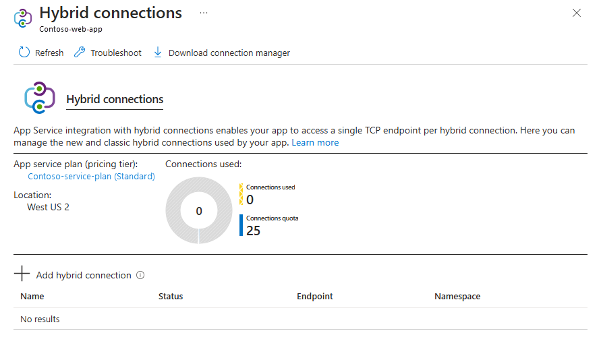Click the Refresh toolbar label
Screen dimensions: 601x364
[49, 53]
